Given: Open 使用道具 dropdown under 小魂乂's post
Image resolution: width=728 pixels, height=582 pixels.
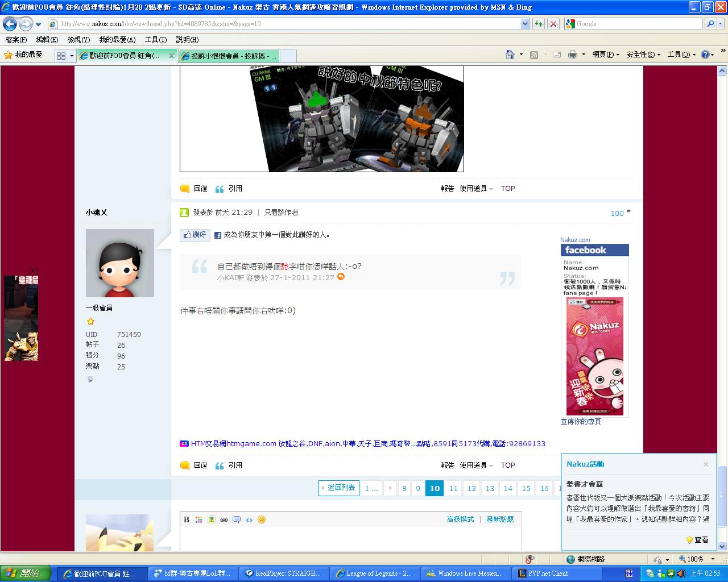Looking at the screenshot, I should pos(476,465).
